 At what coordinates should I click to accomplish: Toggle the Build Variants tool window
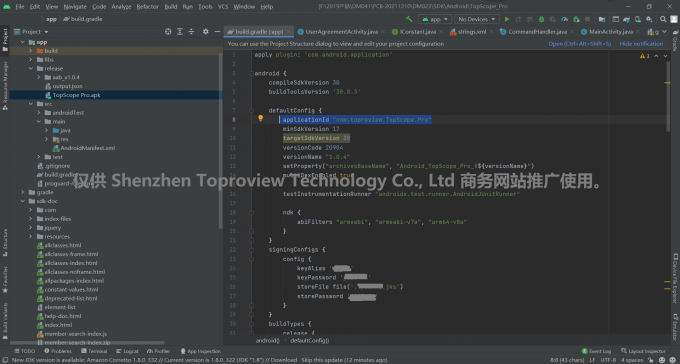tap(5, 320)
